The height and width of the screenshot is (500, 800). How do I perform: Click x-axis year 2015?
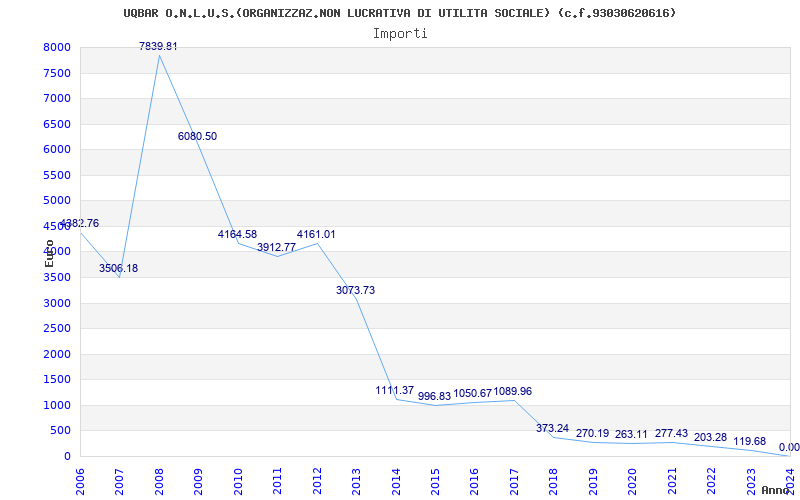435,481
